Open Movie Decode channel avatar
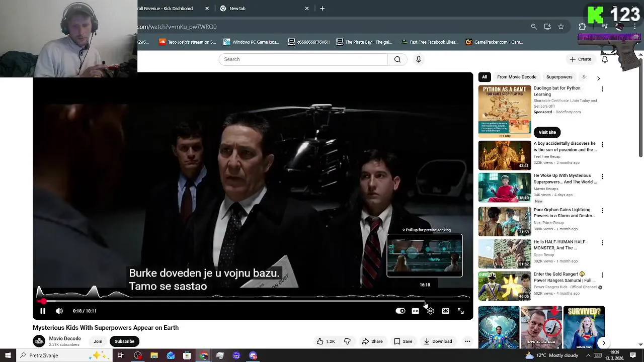 click(39, 341)
